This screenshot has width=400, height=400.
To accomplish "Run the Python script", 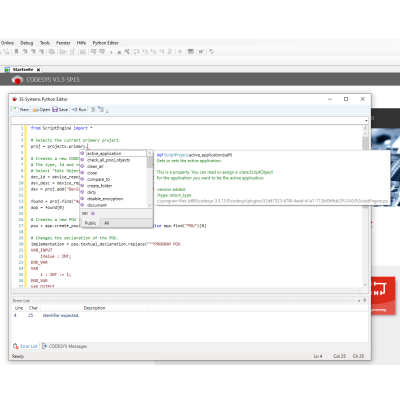I will 79,109.
